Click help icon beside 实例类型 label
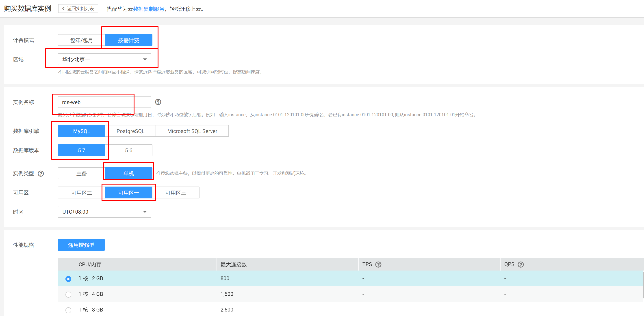The height and width of the screenshot is (316, 644). click(x=41, y=174)
